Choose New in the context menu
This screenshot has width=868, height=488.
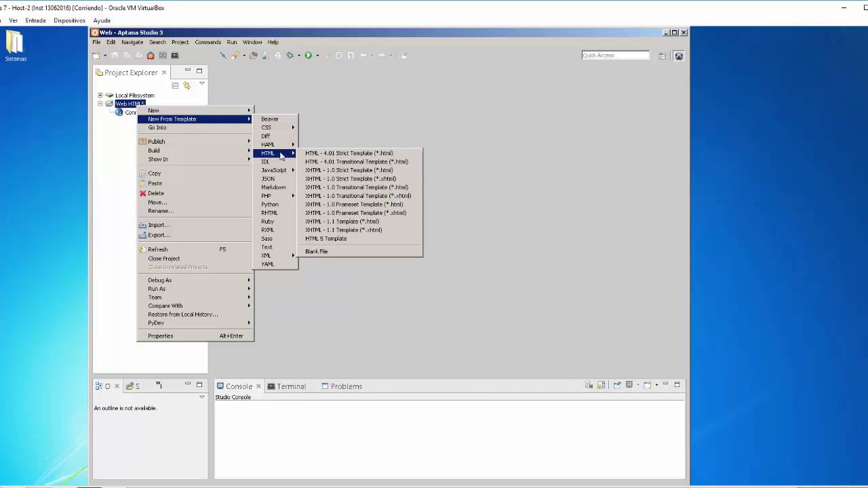[195, 110]
